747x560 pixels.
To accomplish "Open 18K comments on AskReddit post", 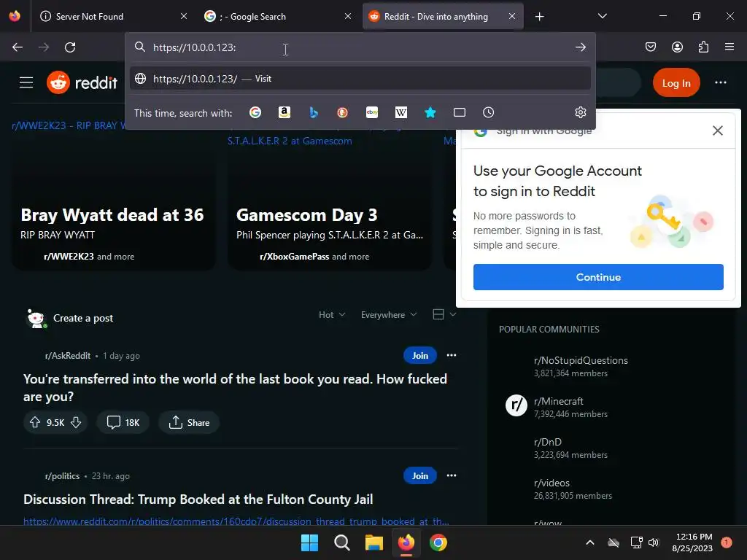I will pyautogui.click(x=123, y=422).
